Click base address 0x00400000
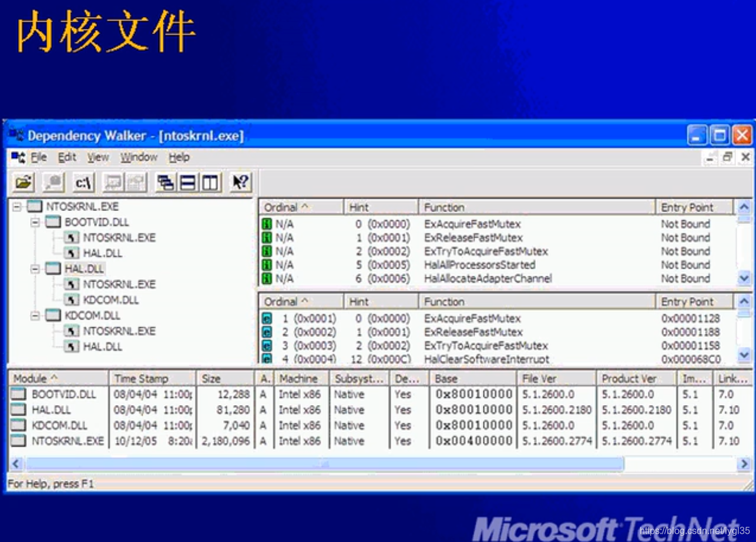 coord(474,441)
